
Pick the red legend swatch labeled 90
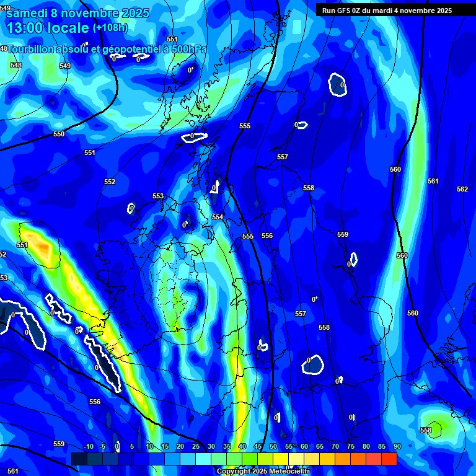click(x=389, y=459)
